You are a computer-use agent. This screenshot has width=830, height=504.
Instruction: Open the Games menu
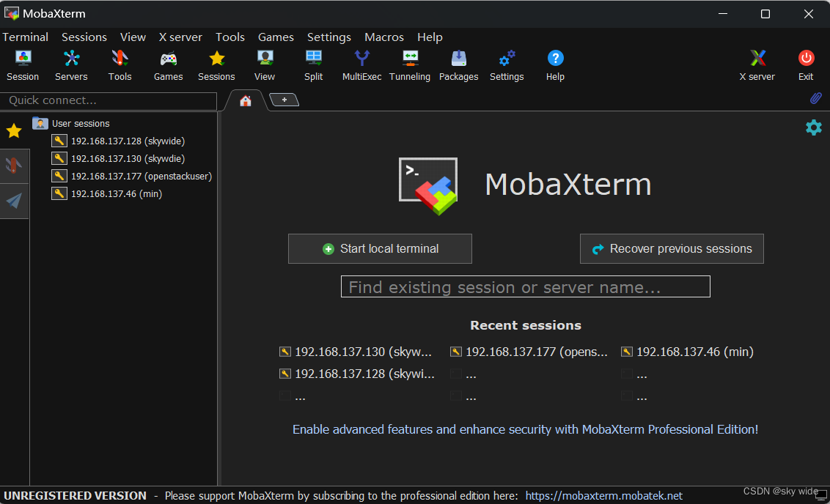[x=276, y=37]
